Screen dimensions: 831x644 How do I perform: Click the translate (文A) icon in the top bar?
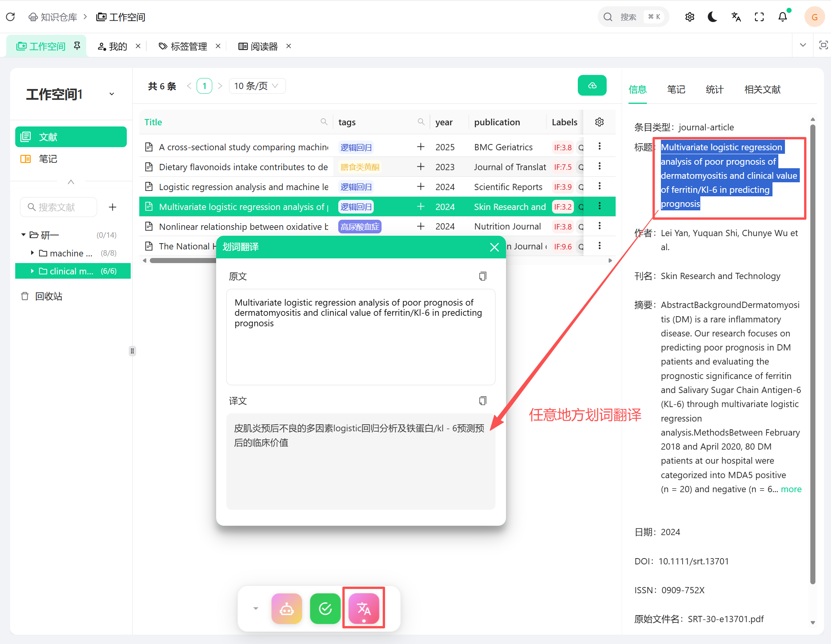click(736, 16)
